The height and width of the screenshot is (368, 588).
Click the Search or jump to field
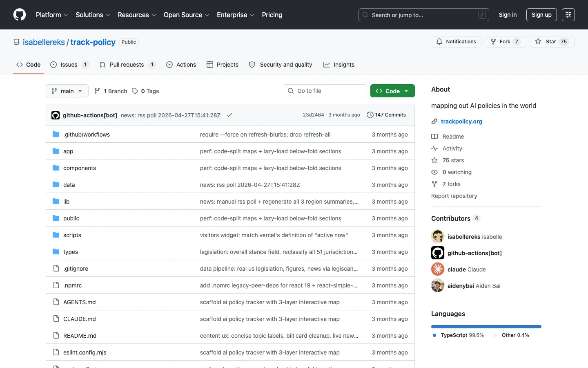424,15
